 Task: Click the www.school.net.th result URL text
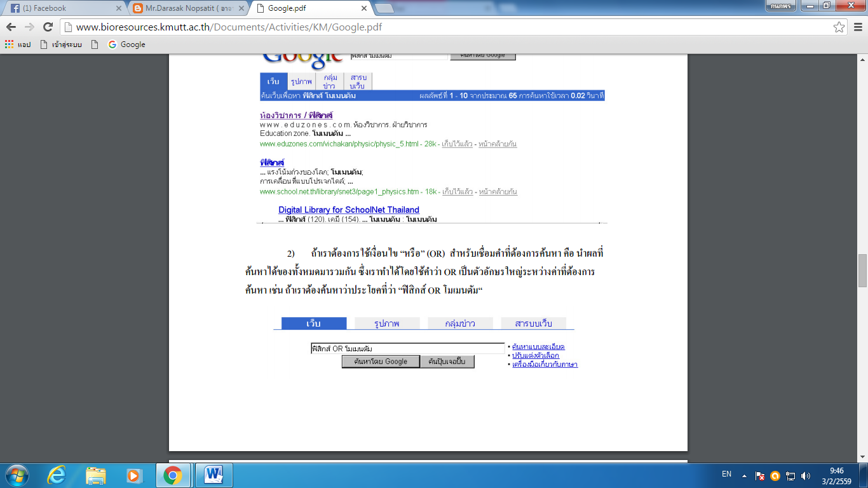click(x=339, y=192)
